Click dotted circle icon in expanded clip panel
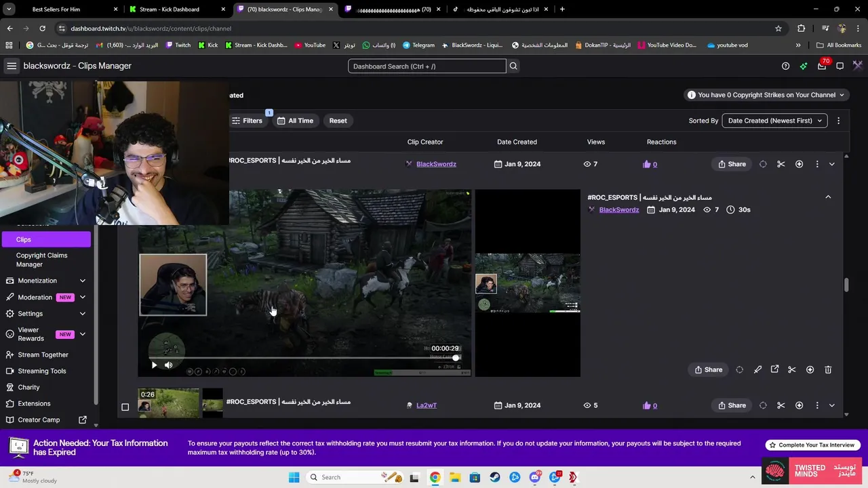 tap(739, 369)
